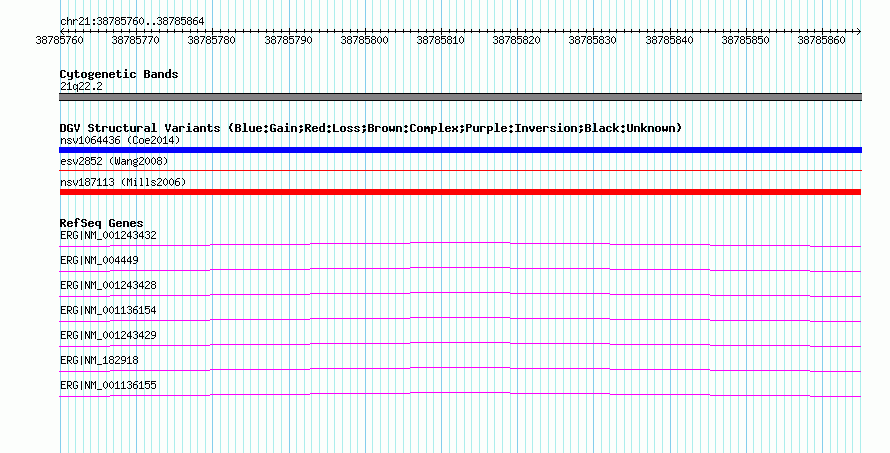Click ruler coordinate 38785760
890x453 pixels.
tap(60, 40)
